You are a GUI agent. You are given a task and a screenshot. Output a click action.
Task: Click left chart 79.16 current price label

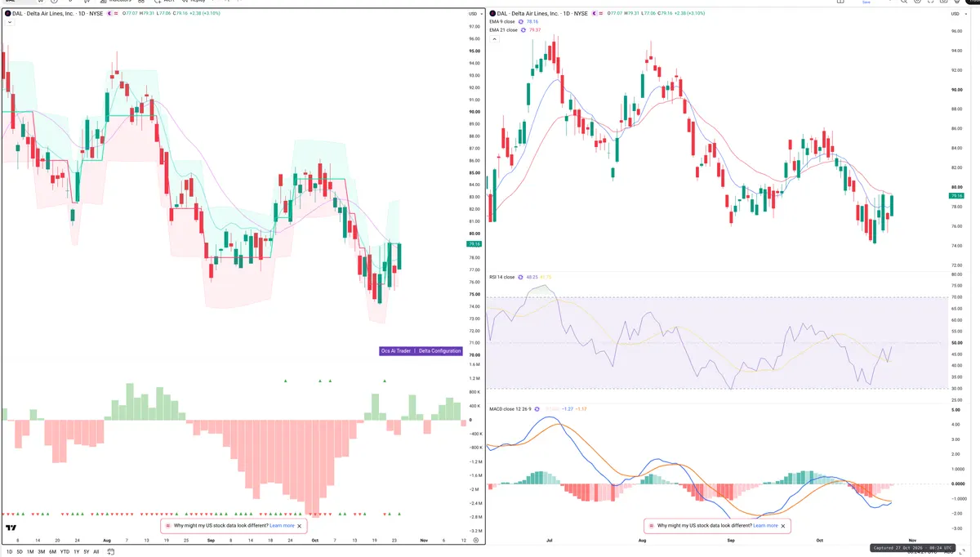pos(474,244)
